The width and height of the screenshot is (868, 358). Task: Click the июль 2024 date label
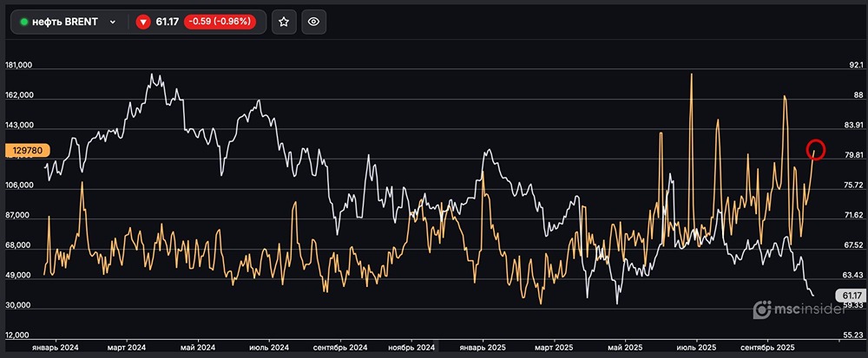269,348
